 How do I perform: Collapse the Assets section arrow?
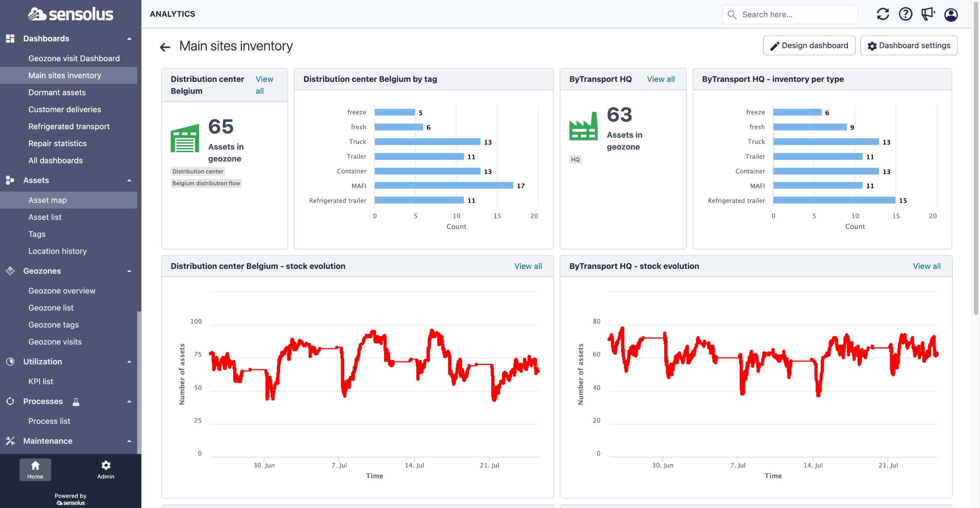pos(129,180)
